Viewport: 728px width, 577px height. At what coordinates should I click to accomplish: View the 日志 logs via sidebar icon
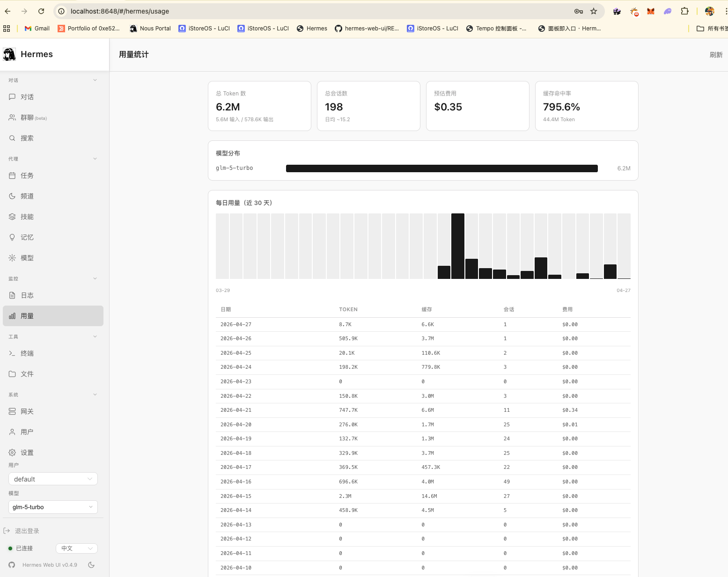13,295
